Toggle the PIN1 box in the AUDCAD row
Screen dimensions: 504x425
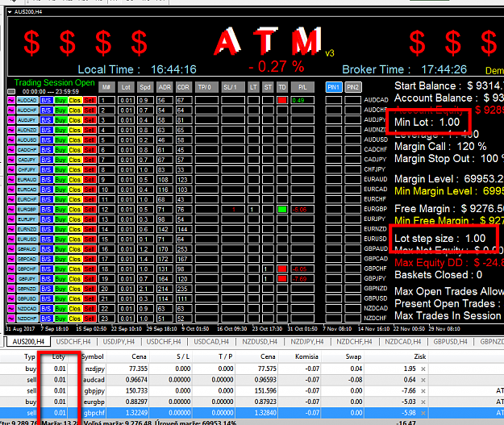point(334,100)
